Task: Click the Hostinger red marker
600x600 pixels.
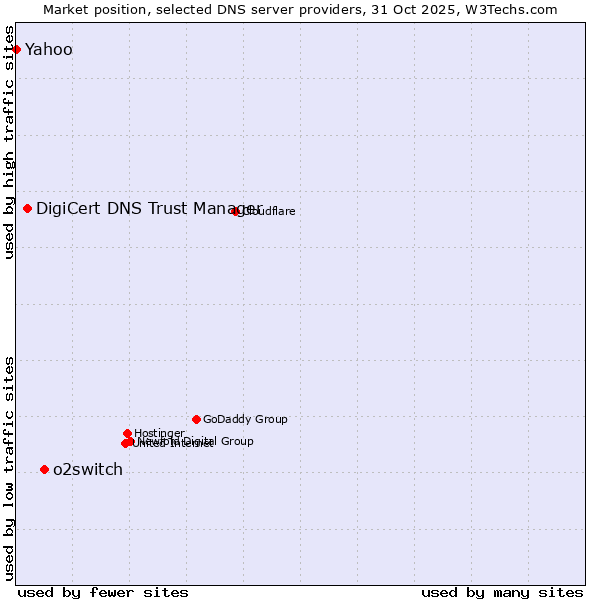Action: tap(127, 433)
